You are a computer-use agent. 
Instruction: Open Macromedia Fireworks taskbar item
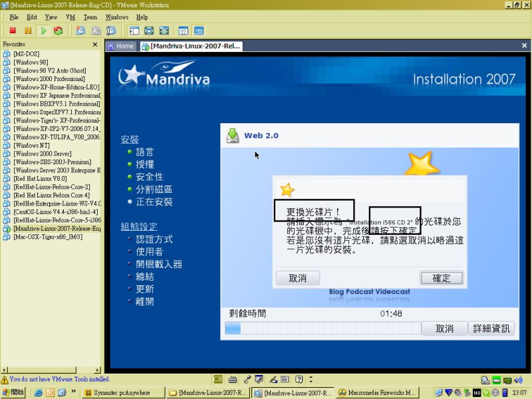[378, 393]
